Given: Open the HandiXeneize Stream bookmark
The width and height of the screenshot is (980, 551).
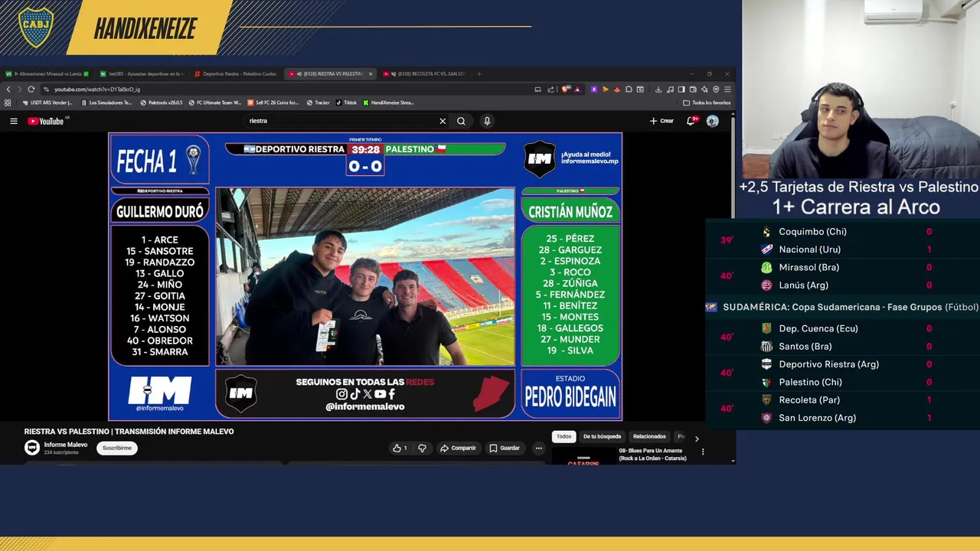Looking at the screenshot, I should tap(388, 103).
